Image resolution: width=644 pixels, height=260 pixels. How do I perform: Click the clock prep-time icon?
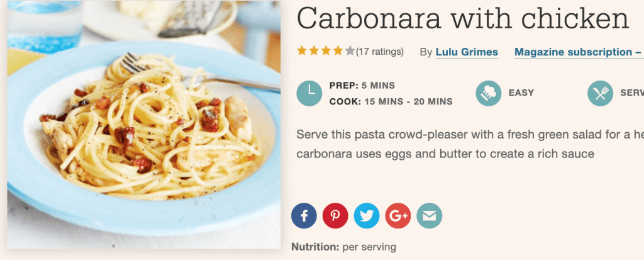pos(309,93)
